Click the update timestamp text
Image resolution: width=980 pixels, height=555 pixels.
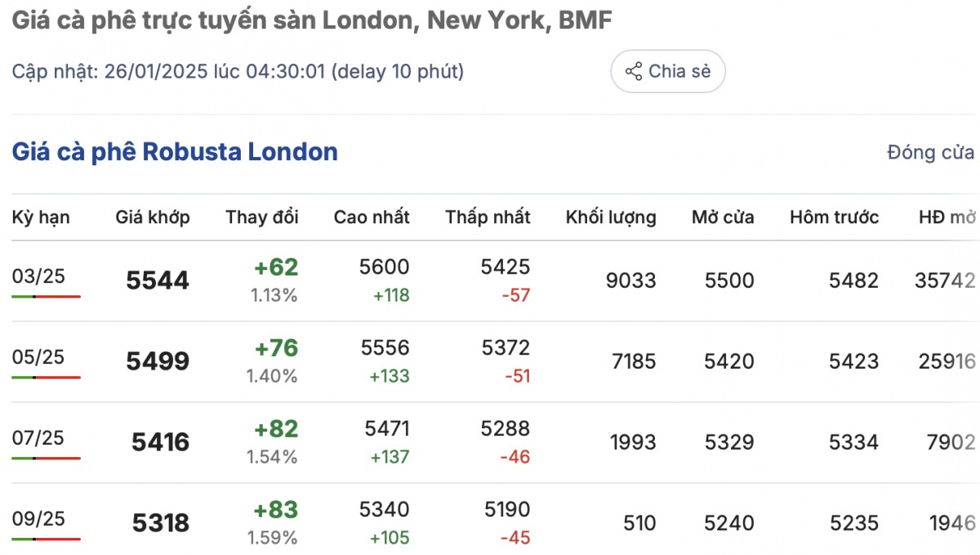point(238,72)
